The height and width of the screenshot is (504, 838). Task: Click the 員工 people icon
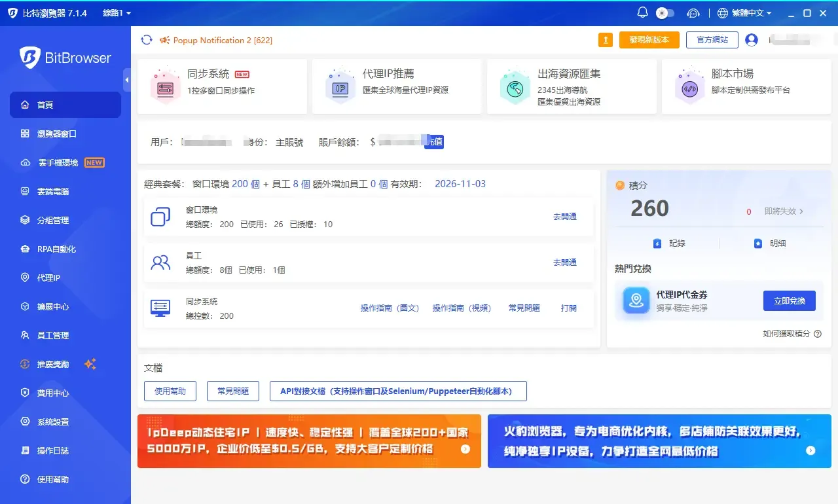click(x=160, y=262)
